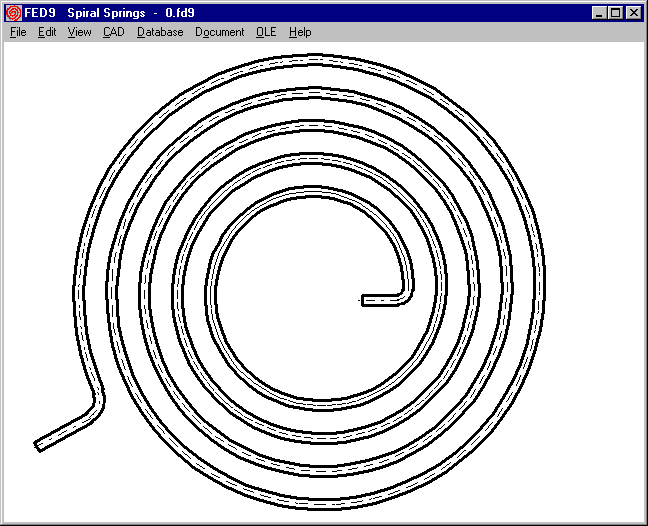This screenshot has width=648, height=526.
Task: Close the FED9 Spiral Springs window
Action: (x=633, y=13)
